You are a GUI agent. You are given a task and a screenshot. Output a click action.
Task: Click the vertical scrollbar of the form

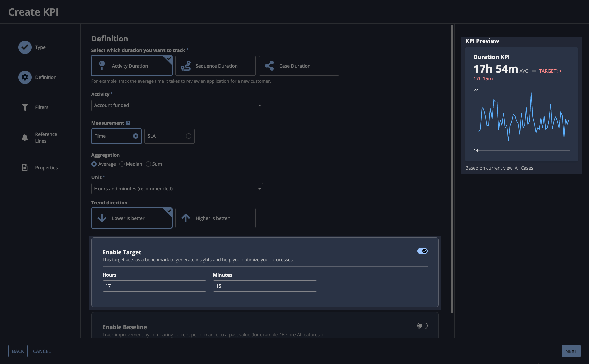click(452, 169)
